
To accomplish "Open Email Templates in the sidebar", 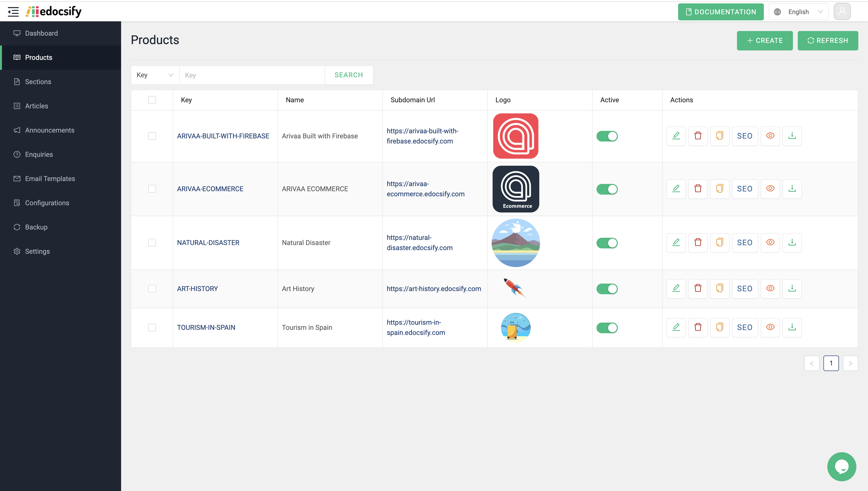I will (x=50, y=179).
